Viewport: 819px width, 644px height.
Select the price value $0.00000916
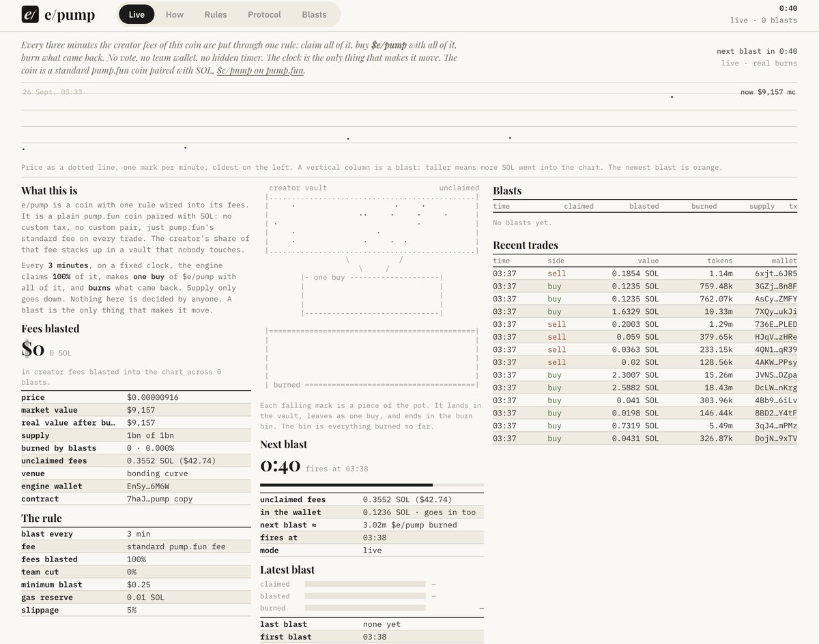[154, 398]
